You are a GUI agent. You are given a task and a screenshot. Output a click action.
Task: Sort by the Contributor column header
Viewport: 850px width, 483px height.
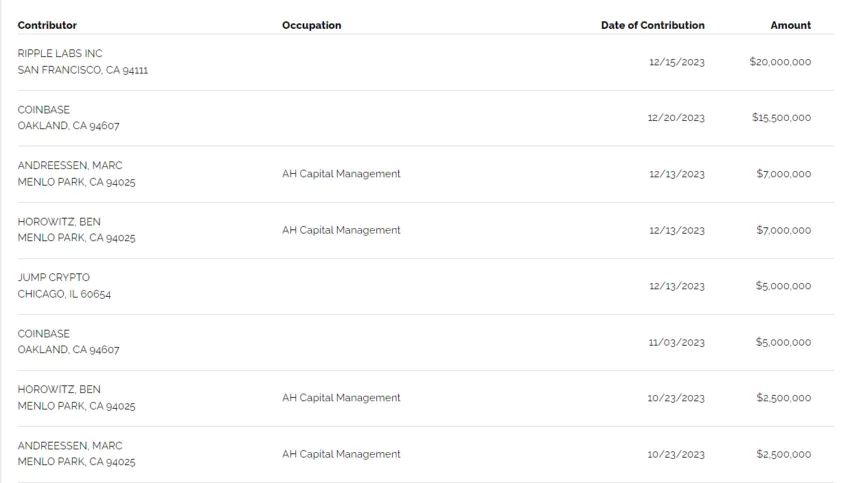[47, 25]
